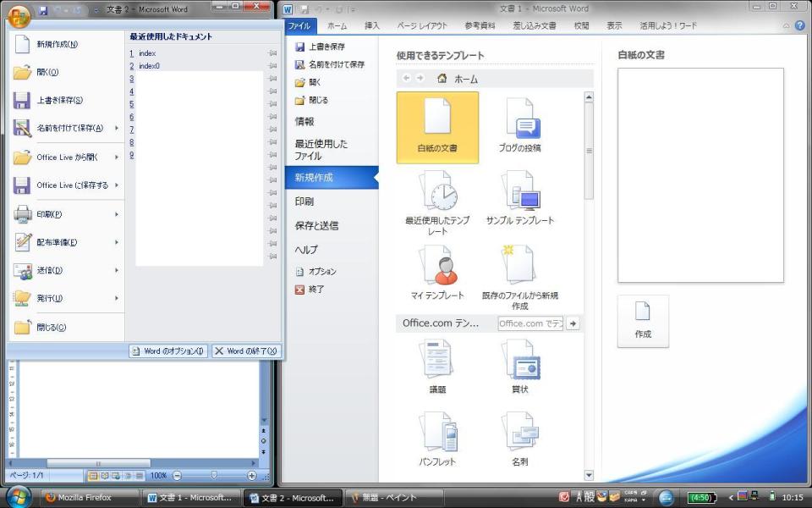Open the ファイル tab in Word 2010
The width and height of the screenshot is (812, 508).
299,25
